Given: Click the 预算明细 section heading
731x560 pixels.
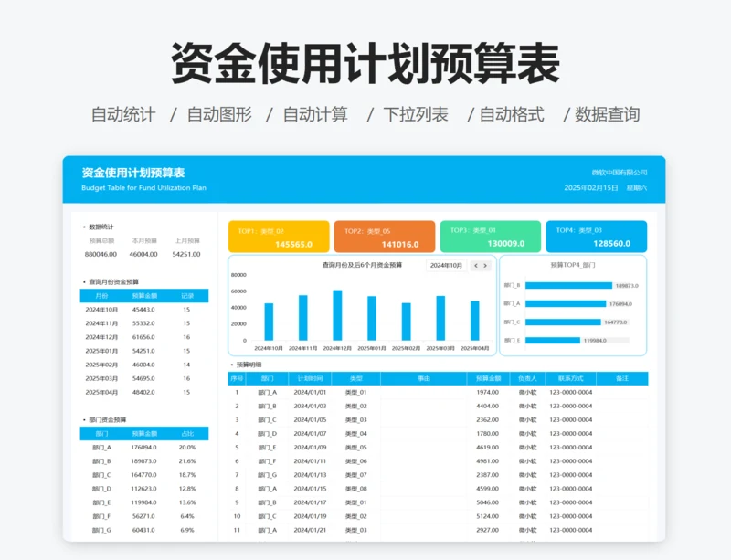Looking at the screenshot, I should click(x=249, y=365).
